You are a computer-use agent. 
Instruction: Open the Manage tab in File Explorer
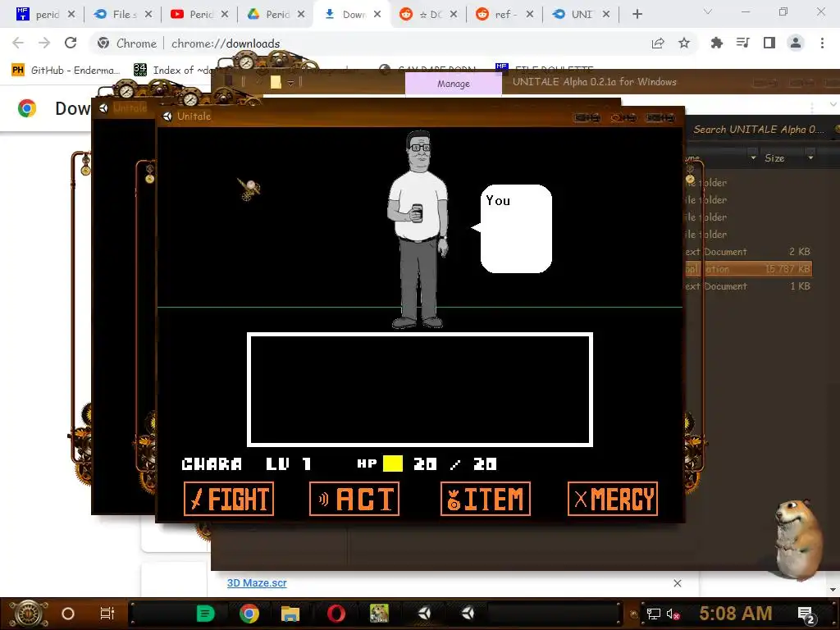[x=453, y=84]
